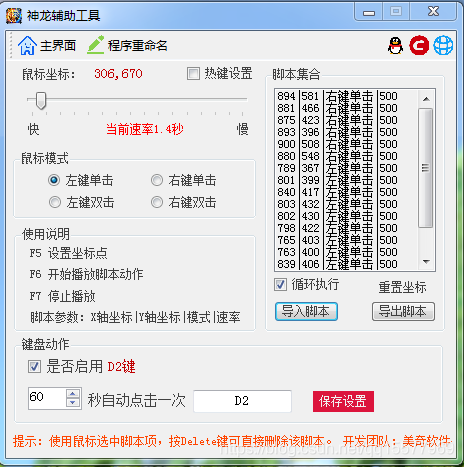Increase seconds with stepper up arrow
Screen dimensions: 464x467
tap(73, 394)
